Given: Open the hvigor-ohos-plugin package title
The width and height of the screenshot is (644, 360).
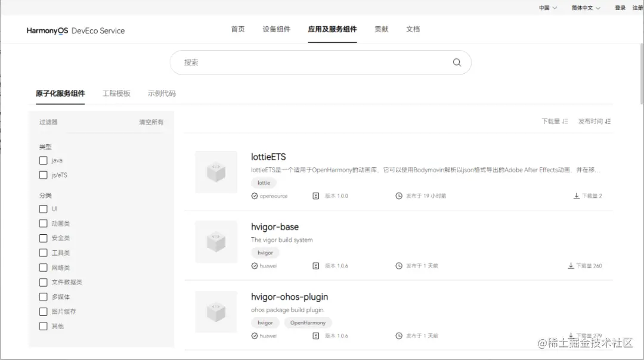Looking at the screenshot, I should click(290, 297).
